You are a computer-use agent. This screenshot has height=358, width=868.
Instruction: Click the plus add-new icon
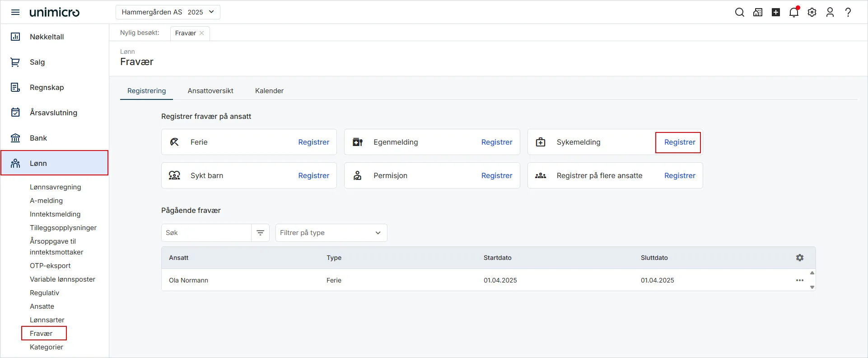point(776,12)
